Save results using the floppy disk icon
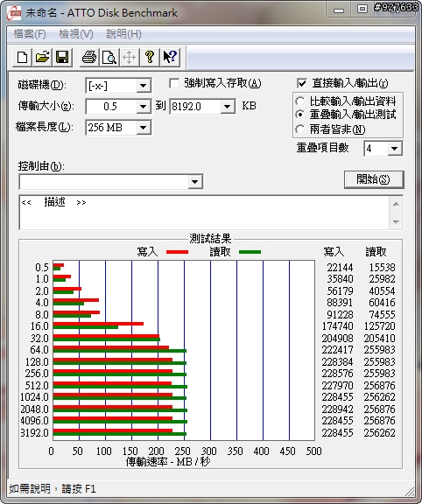Screen dimensions: 422x504 pyautogui.click(x=62, y=58)
